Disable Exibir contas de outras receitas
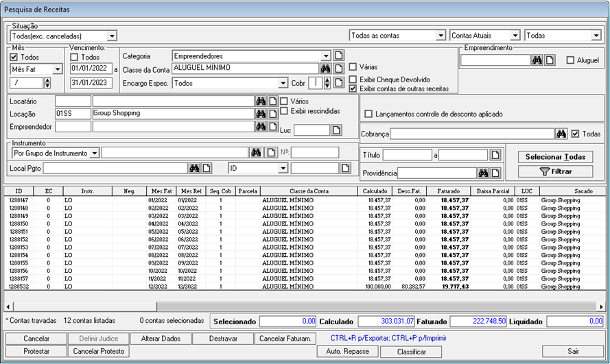This screenshot has height=364, width=610. click(353, 88)
